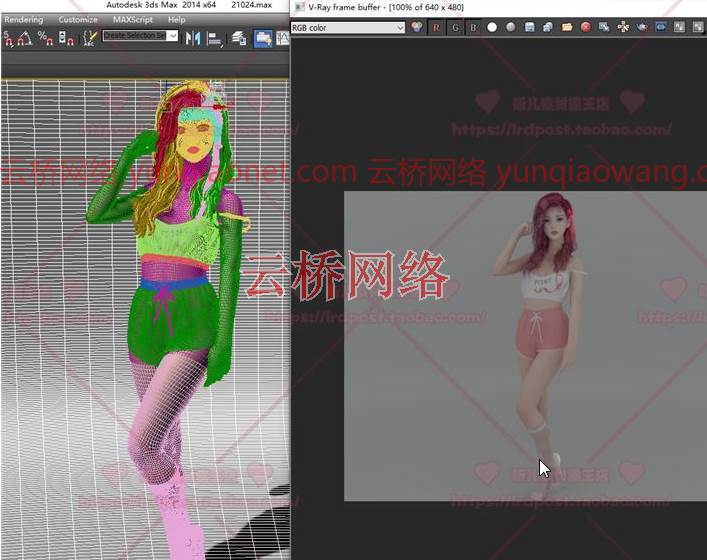707x560 pixels.
Task: Toggle the 2.5D Snaps tool
Action: (x=8, y=39)
